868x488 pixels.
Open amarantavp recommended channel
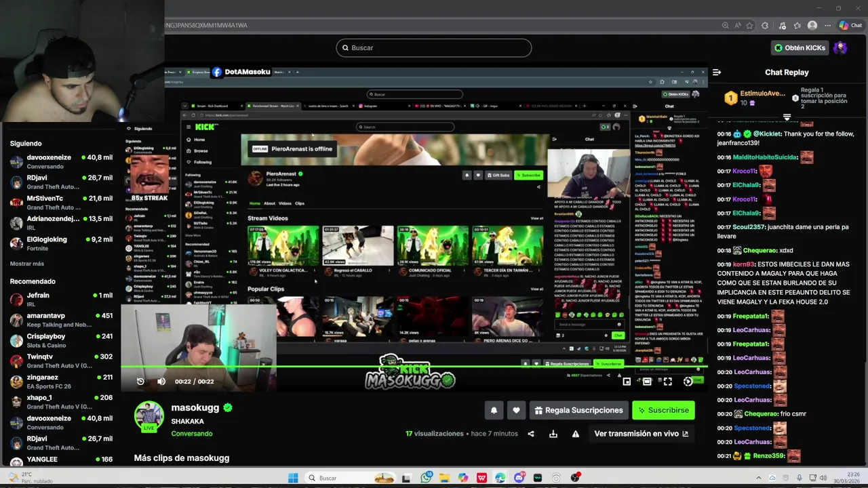tap(61, 320)
